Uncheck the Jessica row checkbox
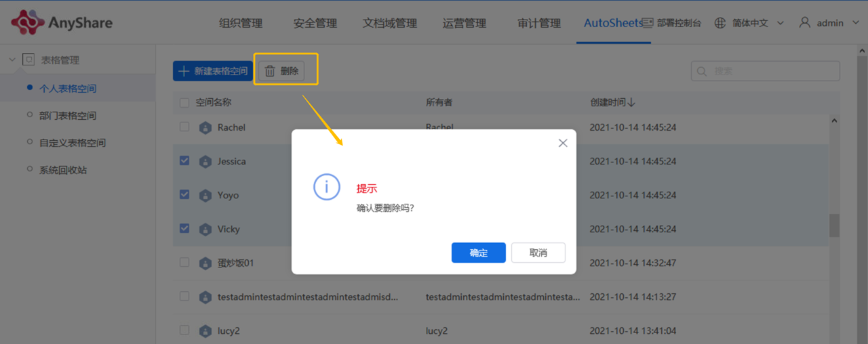Screen dimensions: 868x344 click(x=184, y=160)
